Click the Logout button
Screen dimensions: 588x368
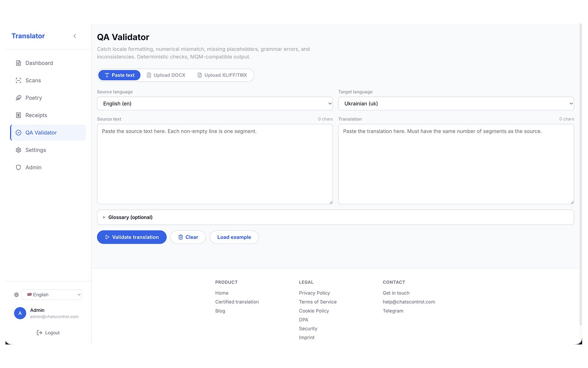point(48,333)
